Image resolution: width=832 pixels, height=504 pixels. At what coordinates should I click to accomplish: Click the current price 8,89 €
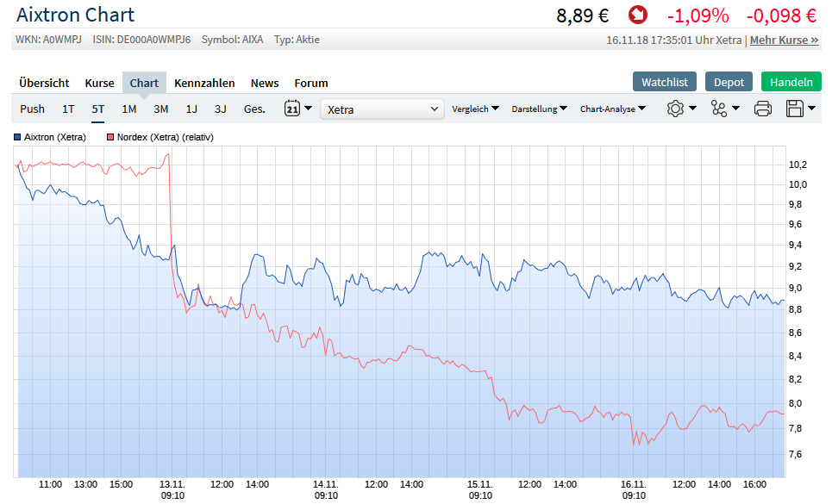(x=582, y=16)
